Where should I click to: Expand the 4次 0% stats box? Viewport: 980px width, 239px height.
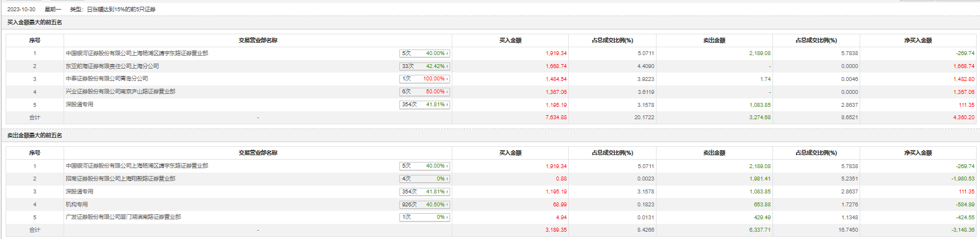pyautogui.click(x=424, y=179)
